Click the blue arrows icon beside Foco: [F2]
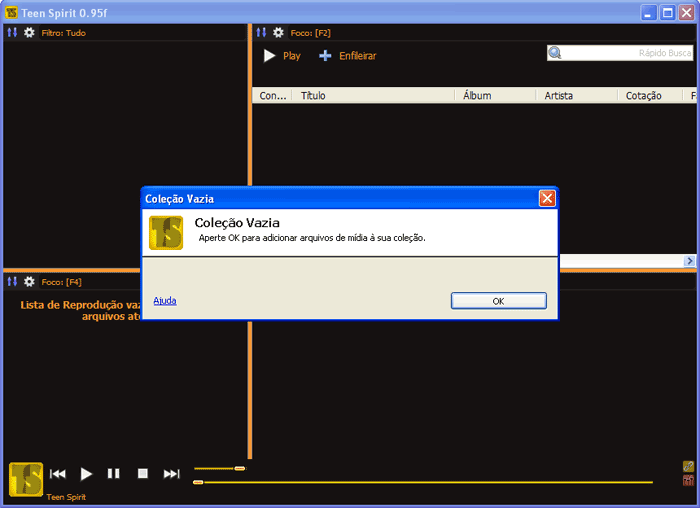This screenshot has width=700, height=508. coord(261,33)
